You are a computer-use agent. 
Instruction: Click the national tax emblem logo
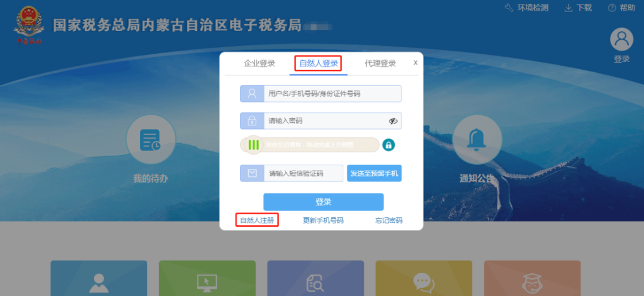tap(29, 26)
